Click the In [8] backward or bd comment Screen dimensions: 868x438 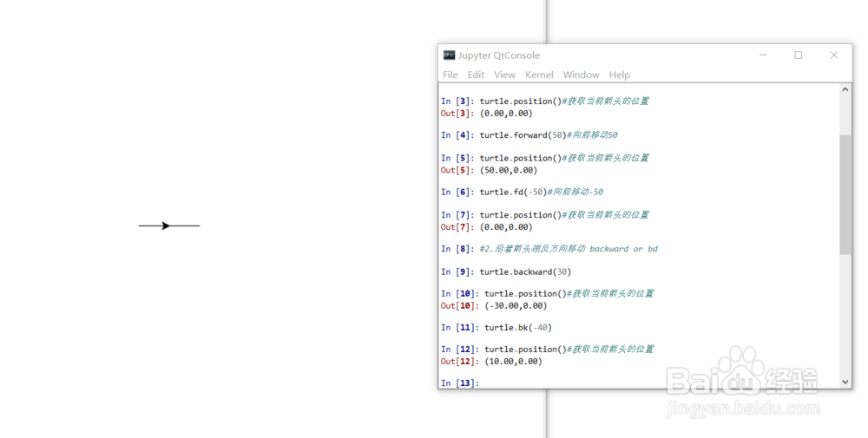(x=549, y=249)
